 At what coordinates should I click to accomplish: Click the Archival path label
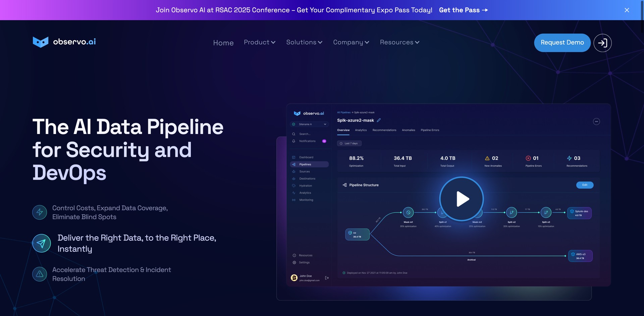coord(471,260)
